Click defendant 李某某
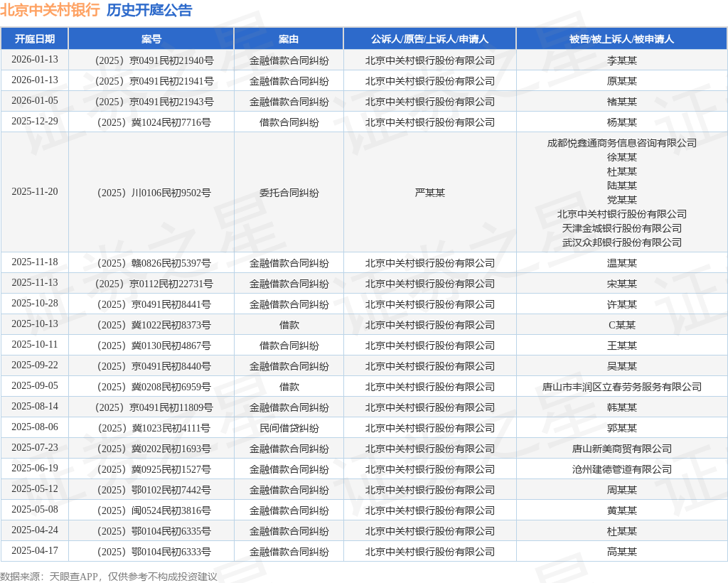The image size is (728, 583). (621, 60)
